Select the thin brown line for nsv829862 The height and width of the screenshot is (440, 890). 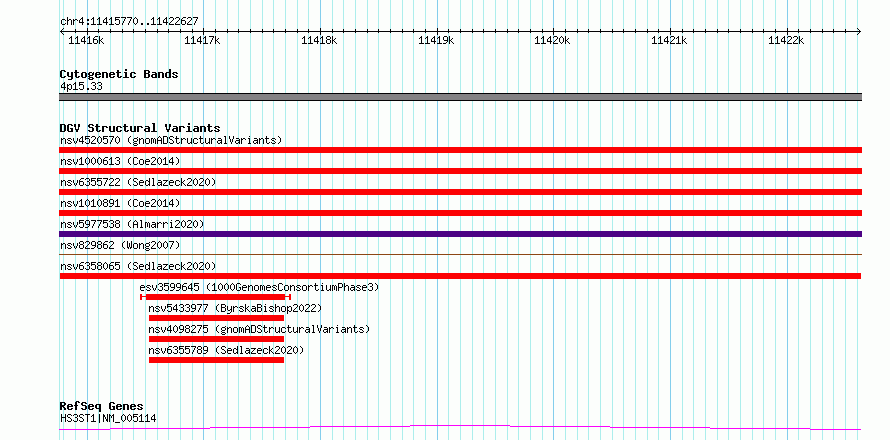(460, 254)
